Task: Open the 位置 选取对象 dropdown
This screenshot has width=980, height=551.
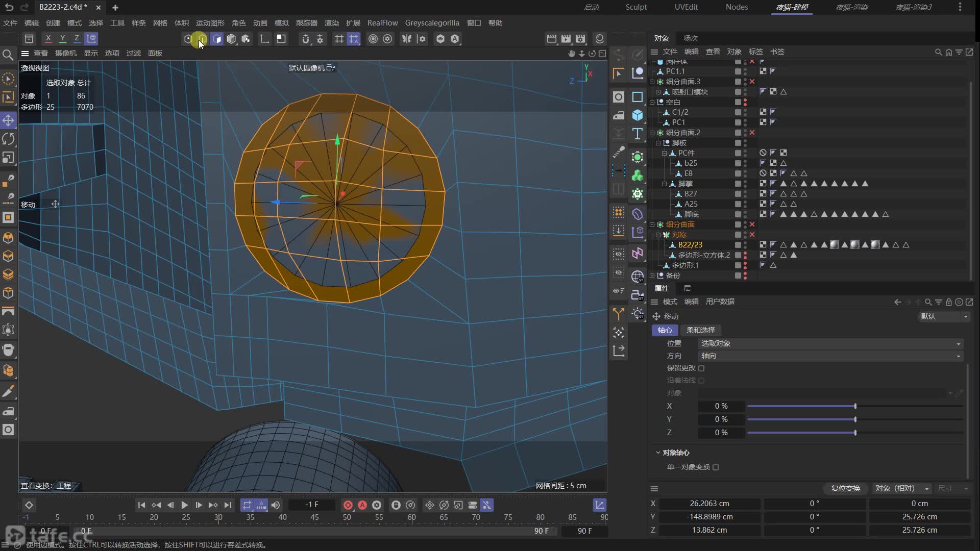Action: pyautogui.click(x=830, y=343)
